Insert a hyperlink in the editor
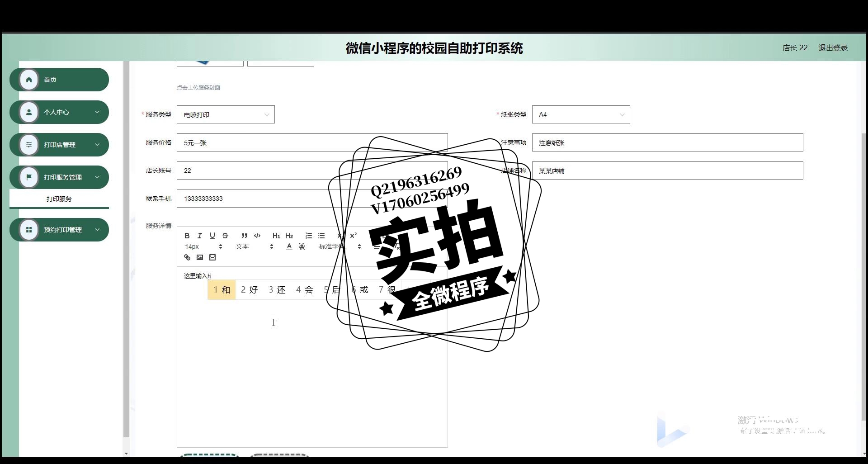This screenshot has height=464, width=868. click(x=187, y=257)
